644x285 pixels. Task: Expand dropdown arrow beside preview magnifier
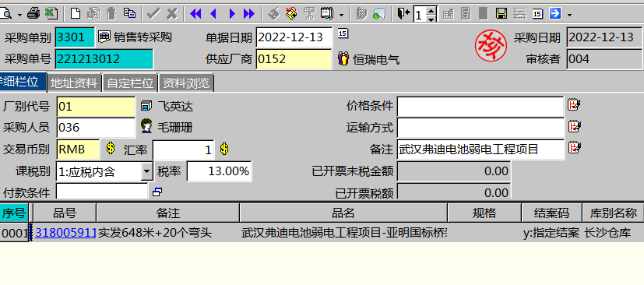point(19,16)
